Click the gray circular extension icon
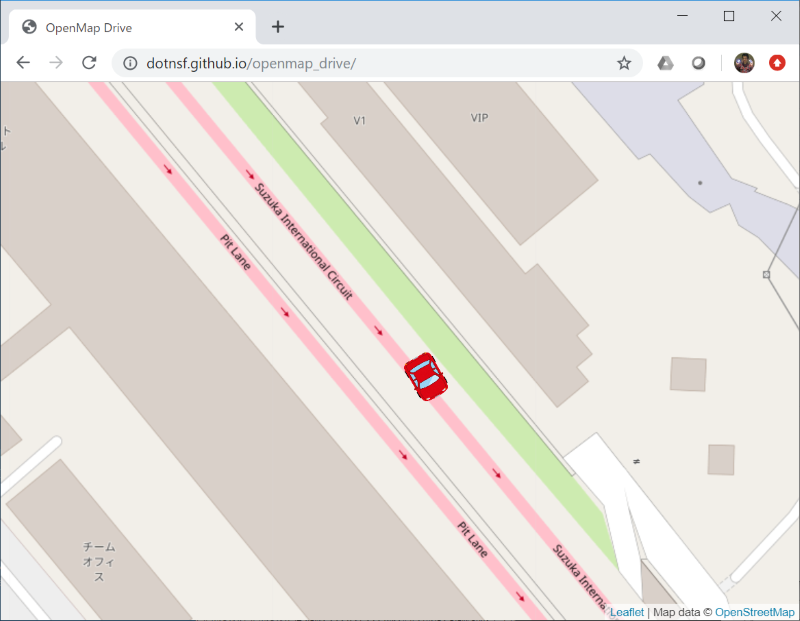800x621 pixels. click(698, 63)
